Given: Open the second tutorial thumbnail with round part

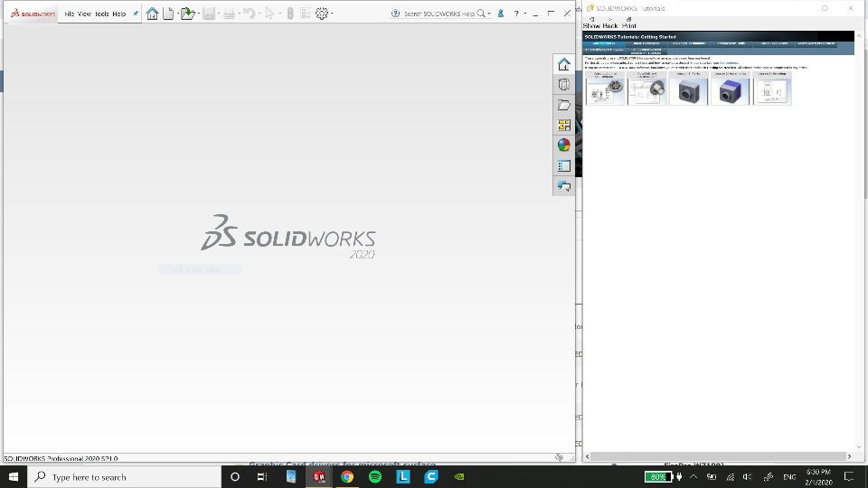Looking at the screenshot, I should 646,89.
